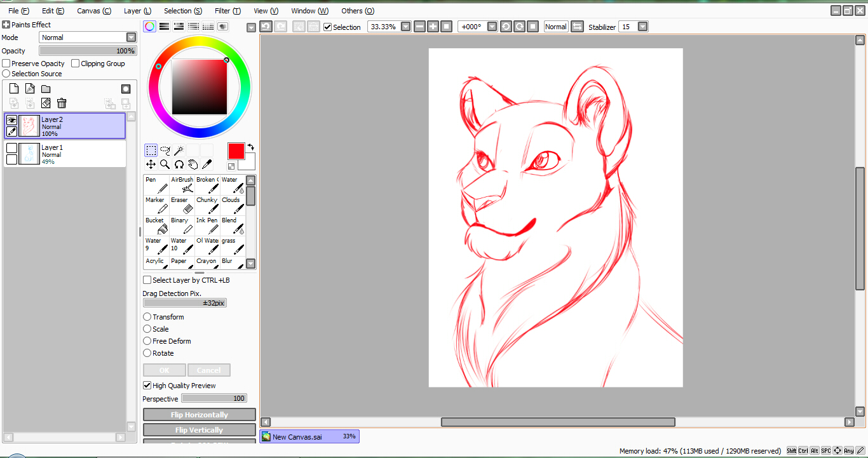Image resolution: width=868 pixels, height=458 pixels.
Task: Open the Filter menu
Action: pos(227,11)
